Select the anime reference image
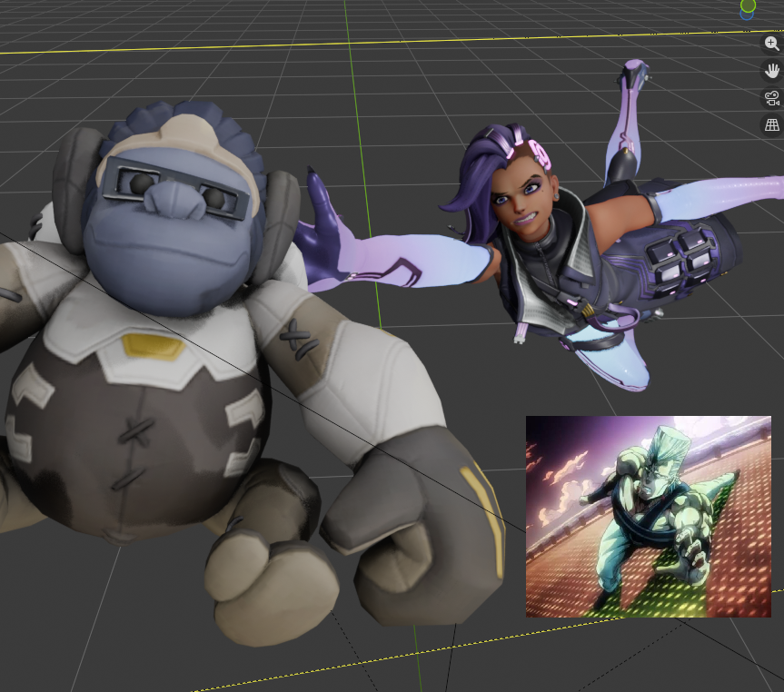The image size is (784, 692). coord(648,516)
